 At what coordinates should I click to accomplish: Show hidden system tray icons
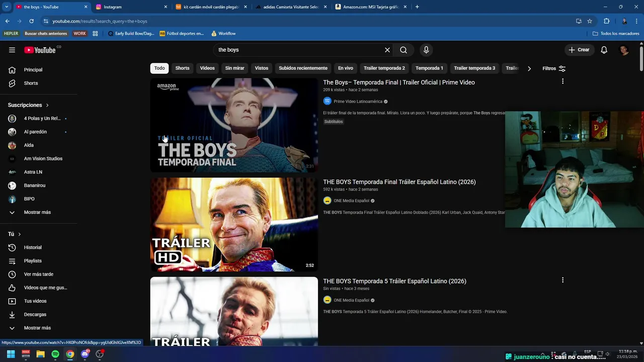pyautogui.click(x=542, y=354)
